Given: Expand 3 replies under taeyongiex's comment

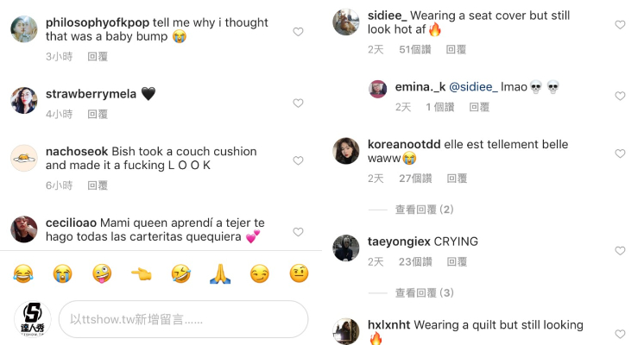Looking at the screenshot, I should (x=424, y=293).
